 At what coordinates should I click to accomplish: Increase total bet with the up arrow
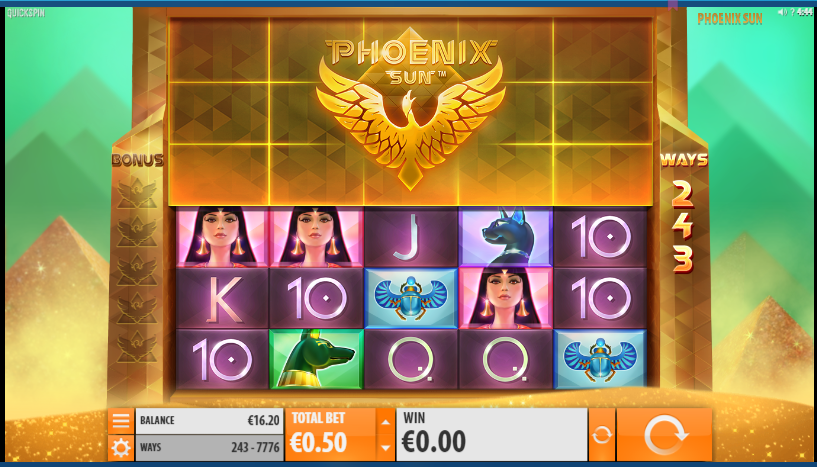coord(385,422)
